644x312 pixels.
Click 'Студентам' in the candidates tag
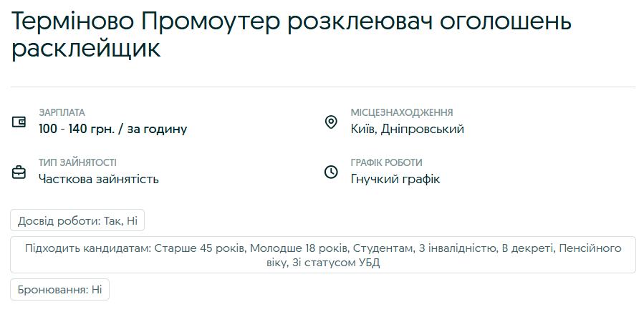(383, 248)
